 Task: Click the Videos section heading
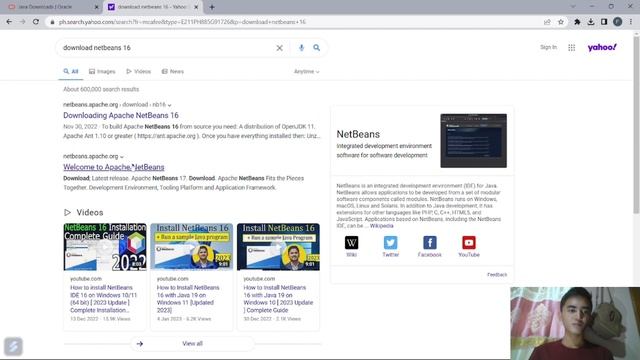89,213
